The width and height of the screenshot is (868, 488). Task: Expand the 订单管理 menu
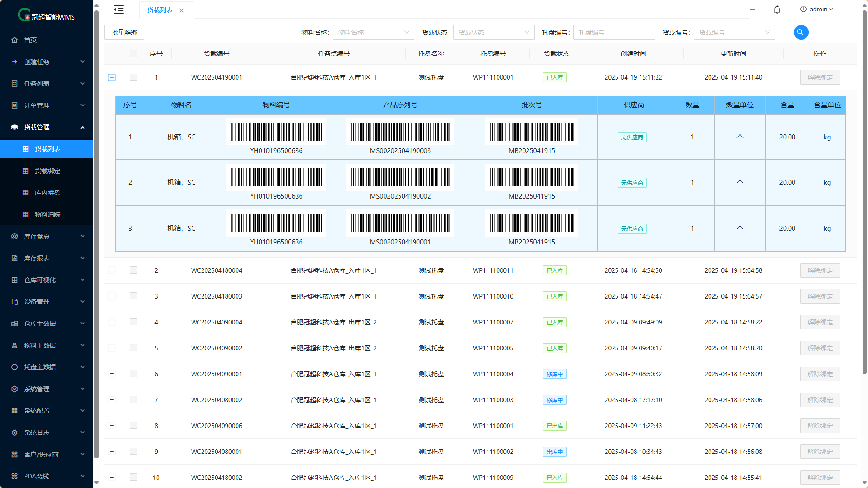point(46,105)
